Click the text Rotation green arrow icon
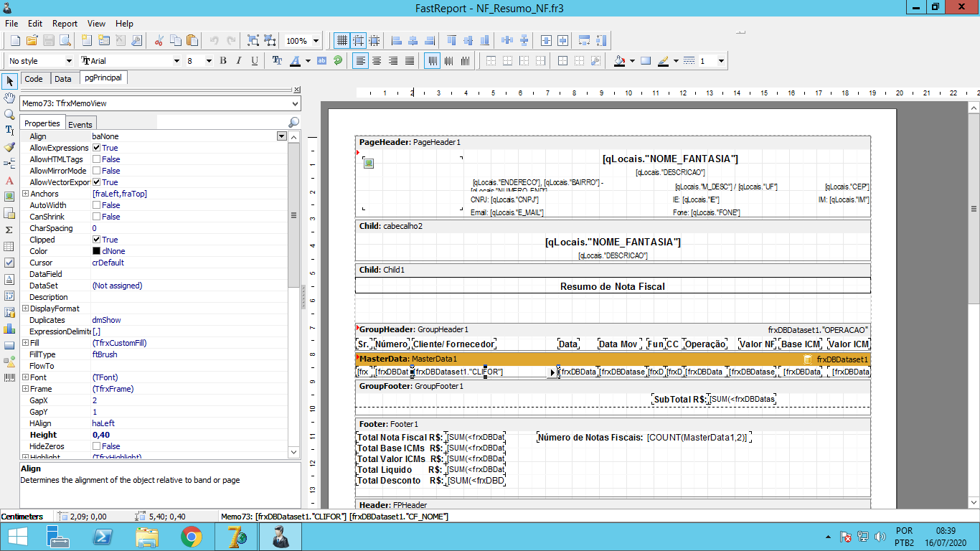 click(338, 61)
